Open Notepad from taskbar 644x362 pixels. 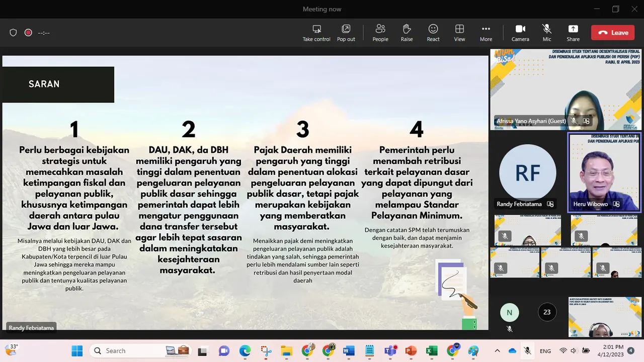tap(369, 350)
